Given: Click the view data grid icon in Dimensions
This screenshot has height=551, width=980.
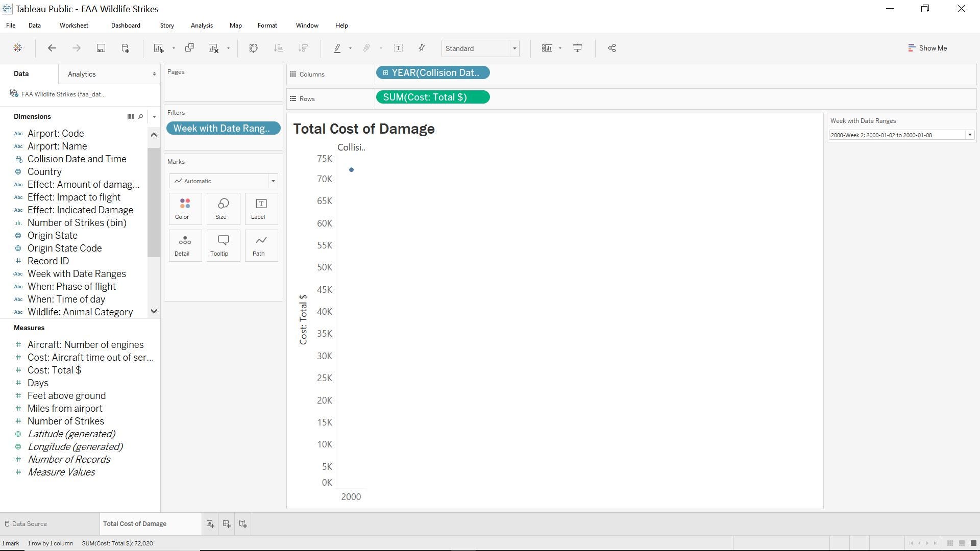Looking at the screenshot, I should tap(130, 117).
